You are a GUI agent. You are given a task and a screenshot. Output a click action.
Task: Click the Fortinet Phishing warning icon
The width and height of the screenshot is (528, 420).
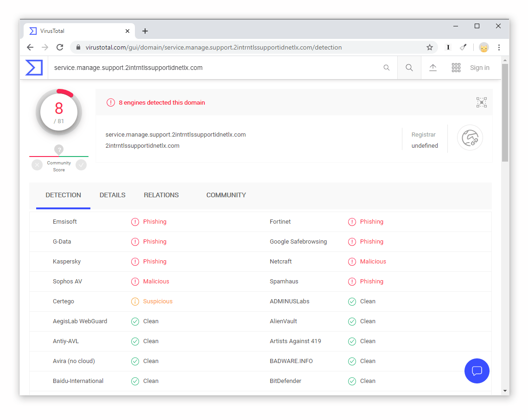pos(352,222)
